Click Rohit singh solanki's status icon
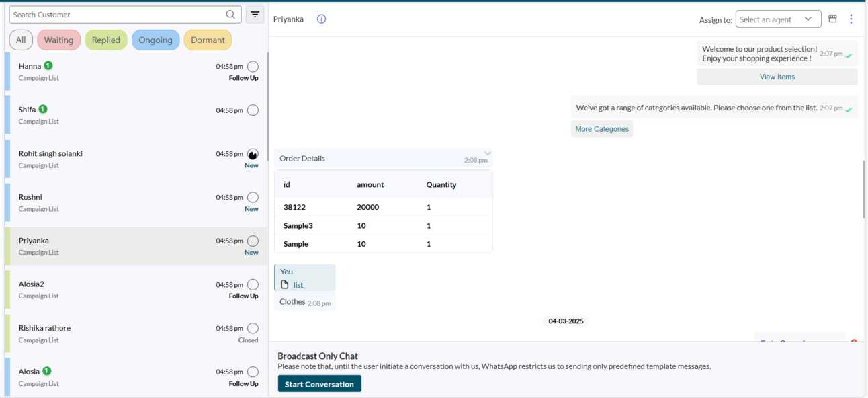Screen dimensions: 868x398 pyautogui.click(x=253, y=154)
